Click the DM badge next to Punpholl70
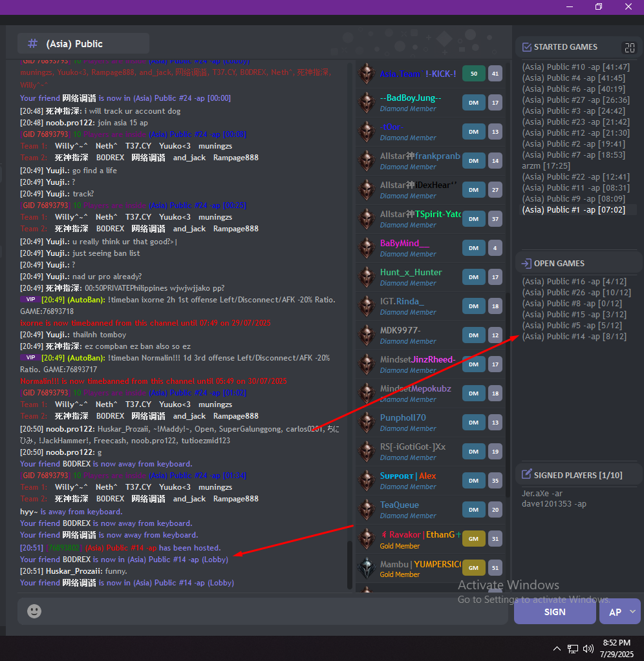644x661 pixels. pyautogui.click(x=473, y=423)
